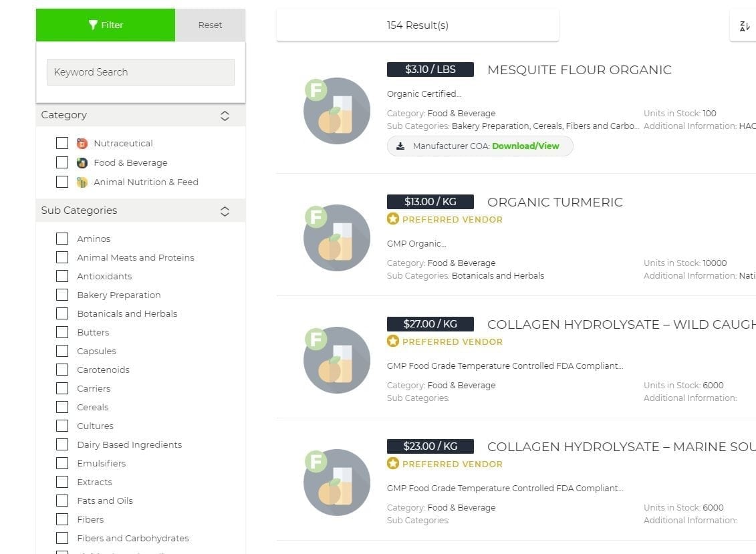756x554 pixels.
Task: Open Organic Turmeric product image
Action: [337, 238]
